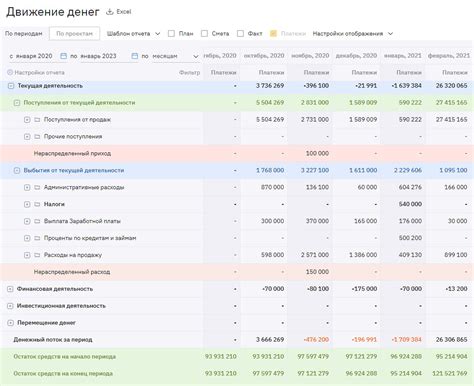Click Остаток средств на начало периода label
The height and width of the screenshot is (386, 474).
(x=65, y=357)
